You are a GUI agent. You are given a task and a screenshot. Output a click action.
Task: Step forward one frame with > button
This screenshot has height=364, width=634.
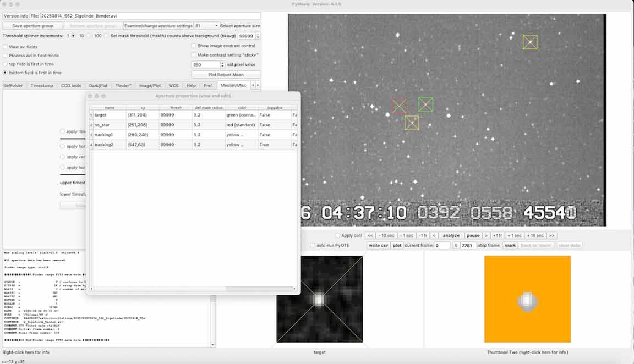click(x=486, y=235)
